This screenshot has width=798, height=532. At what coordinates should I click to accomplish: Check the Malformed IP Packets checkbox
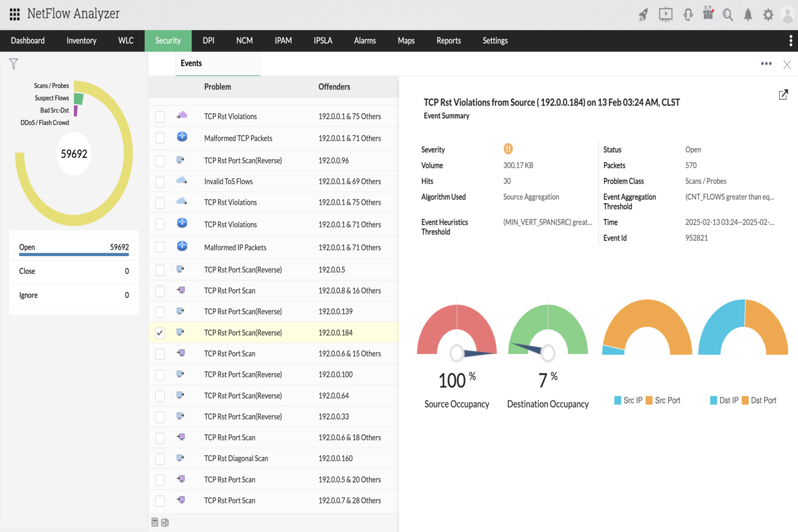click(160, 247)
